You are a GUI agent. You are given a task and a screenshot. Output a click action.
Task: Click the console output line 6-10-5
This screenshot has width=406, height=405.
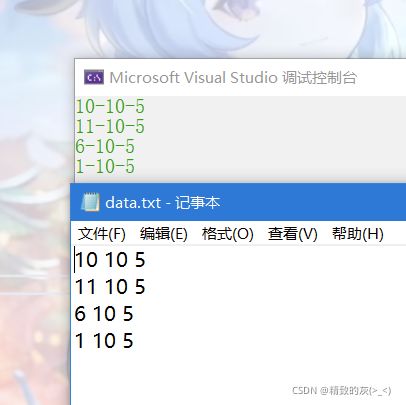105,147
